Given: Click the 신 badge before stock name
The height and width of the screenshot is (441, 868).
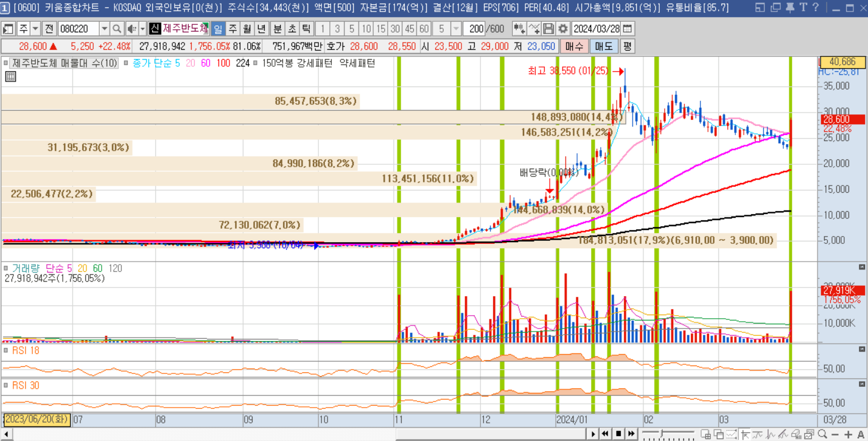Looking at the screenshot, I should point(155,29).
